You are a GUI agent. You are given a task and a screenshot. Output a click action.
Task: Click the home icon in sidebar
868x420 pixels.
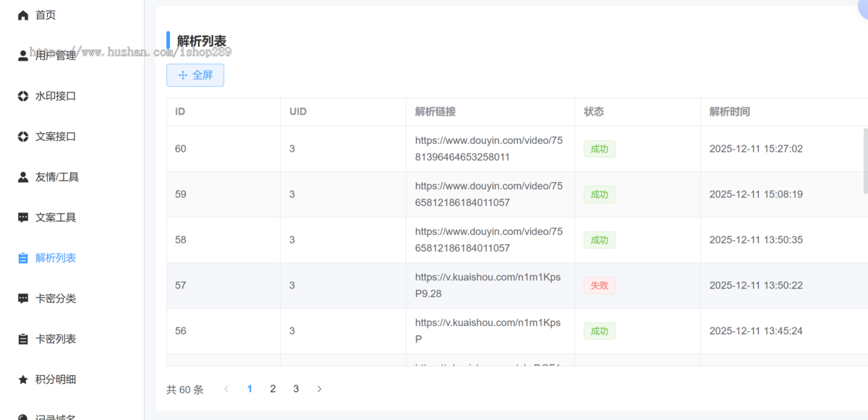(23, 15)
